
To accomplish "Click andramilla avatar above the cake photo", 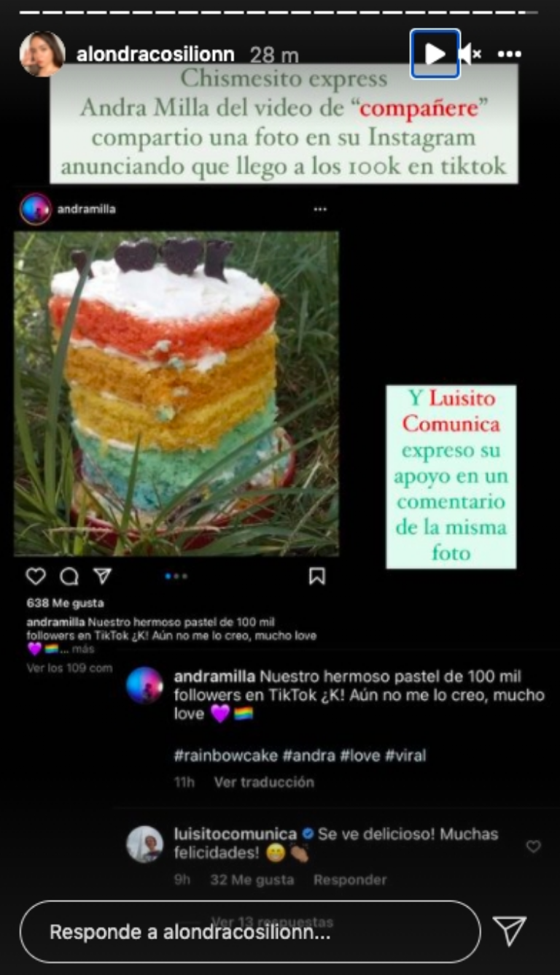I will pos(36,209).
